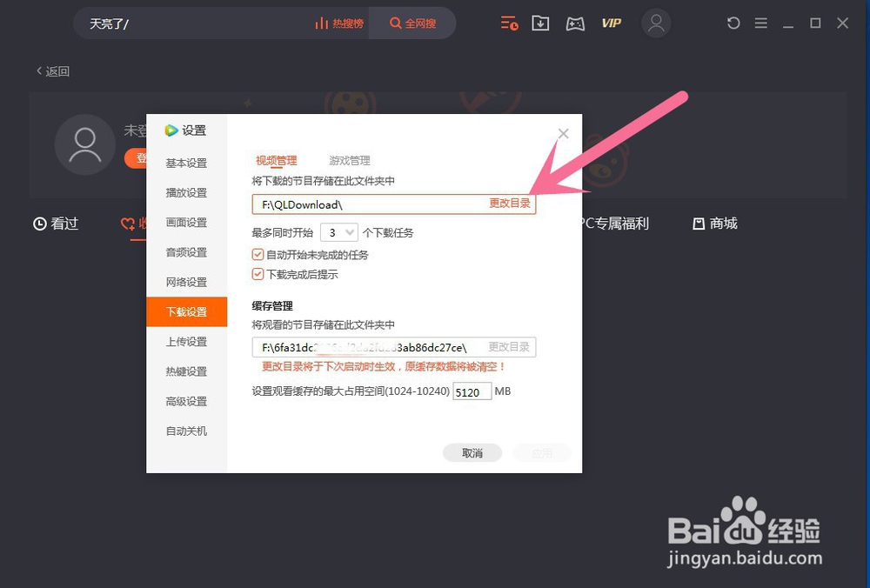Open the simultaneous download tasks dropdown
Image resolution: width=870 pixels, height=588 pixels.
(x=339, y=232)
